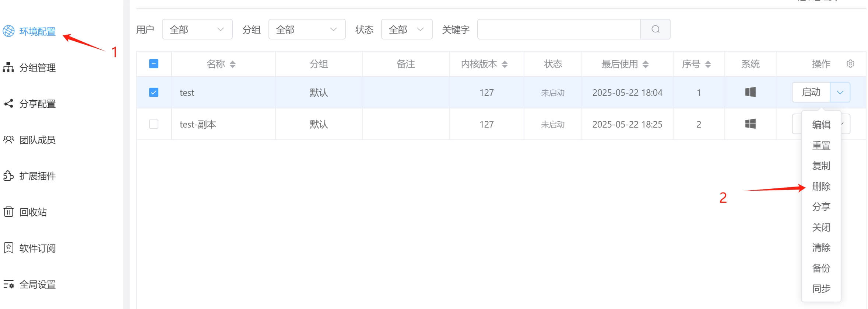
Task: Toggle the select-all header checkbox
Action: (154, 64)
